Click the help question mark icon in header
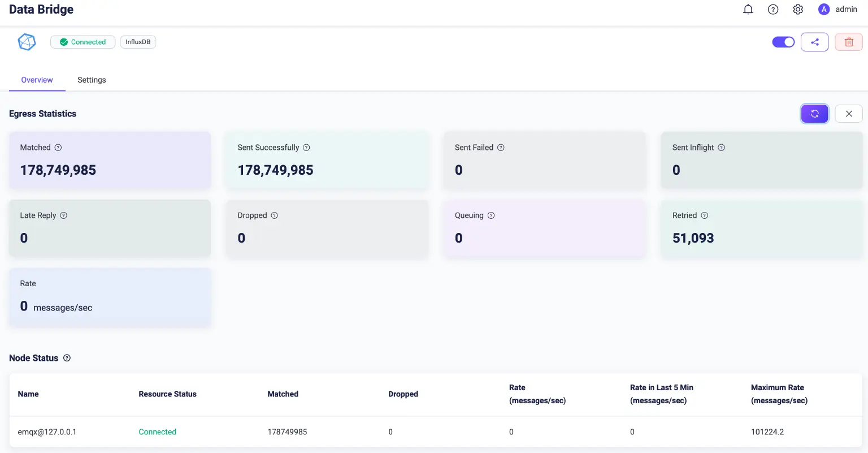This screenshot has width=868, height=453. coord(773,10)
